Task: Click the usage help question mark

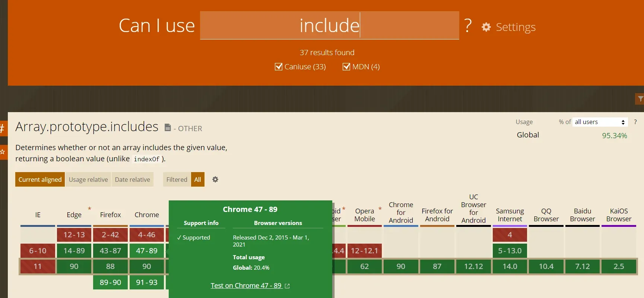Action: [635, 122]
